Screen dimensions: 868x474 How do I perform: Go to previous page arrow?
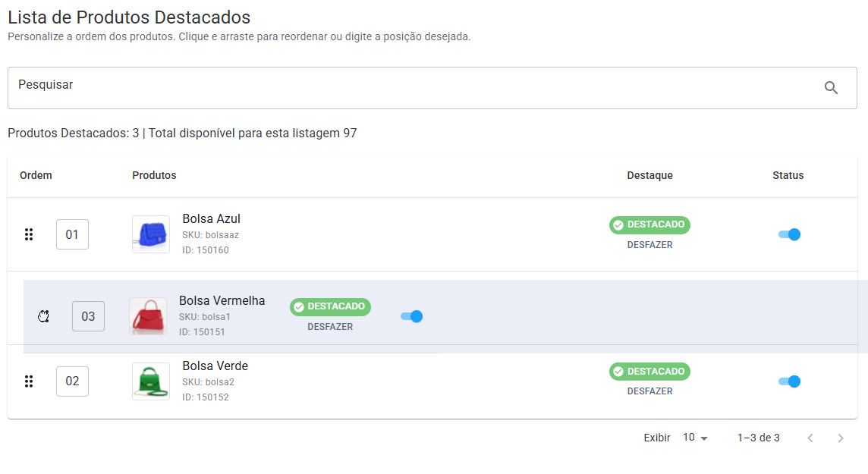(810, 438)
